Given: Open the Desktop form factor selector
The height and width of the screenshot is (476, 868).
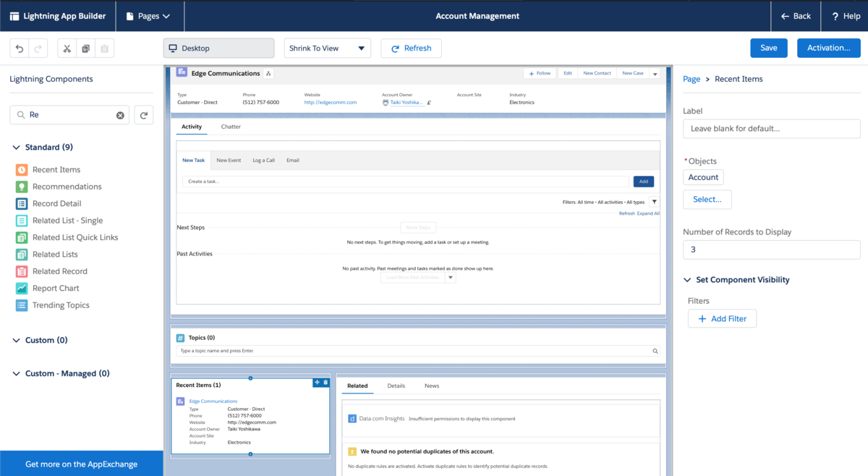Looking at the screenshot, I should 218,48.
